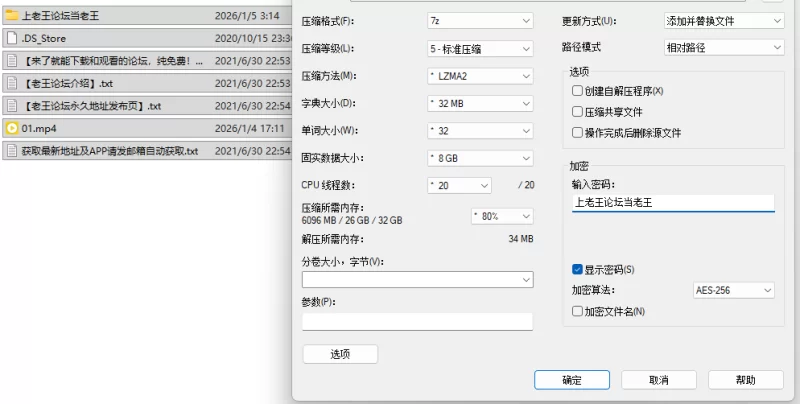Open the 压缩格式 7z dropdown
Screen dimensions: 800x404
pyautogui.click(x=479, y=21)
